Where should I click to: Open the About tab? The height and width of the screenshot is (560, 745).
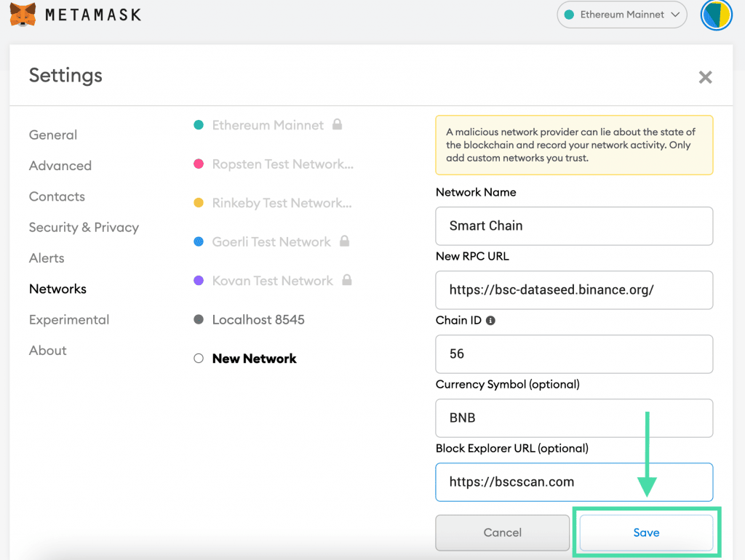point(47,351)
